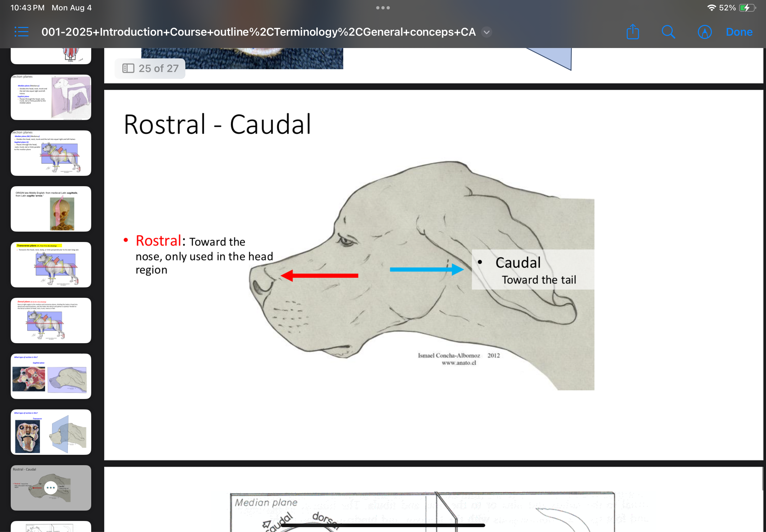Select the partially visible last thumbnail
The height and width of the screenshot is (532, 766).
(51, 527)
